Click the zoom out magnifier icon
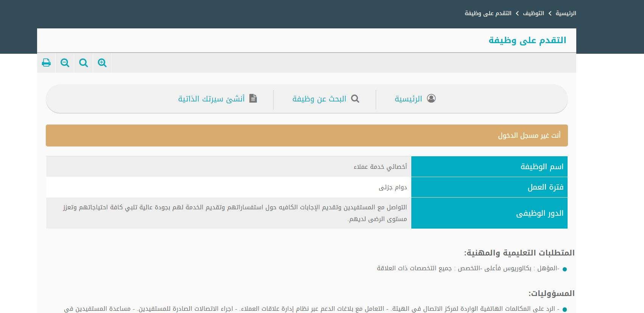Viewport: 644px width, 313px height. tap(65, 63)
